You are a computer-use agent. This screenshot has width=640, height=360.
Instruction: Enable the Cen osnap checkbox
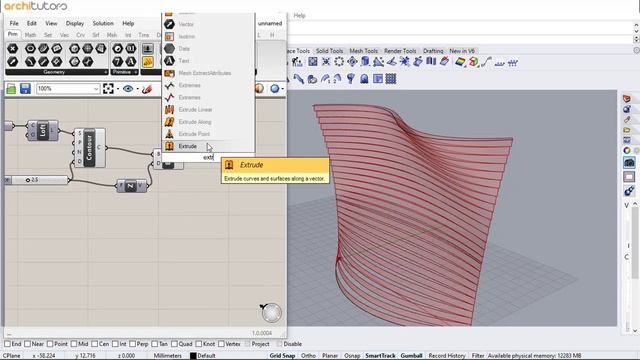pos(95,344)
